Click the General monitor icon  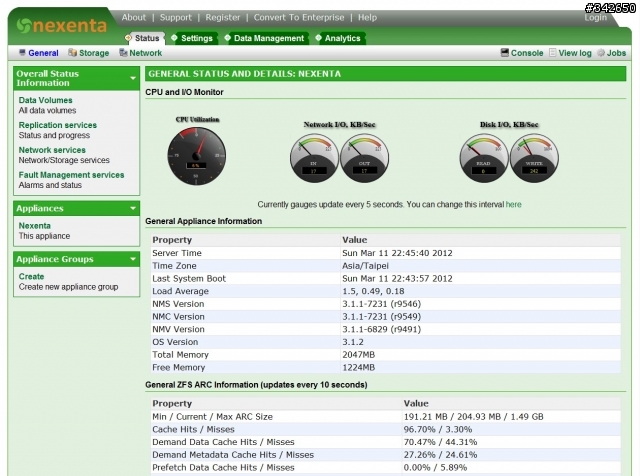tap(22, 53)
